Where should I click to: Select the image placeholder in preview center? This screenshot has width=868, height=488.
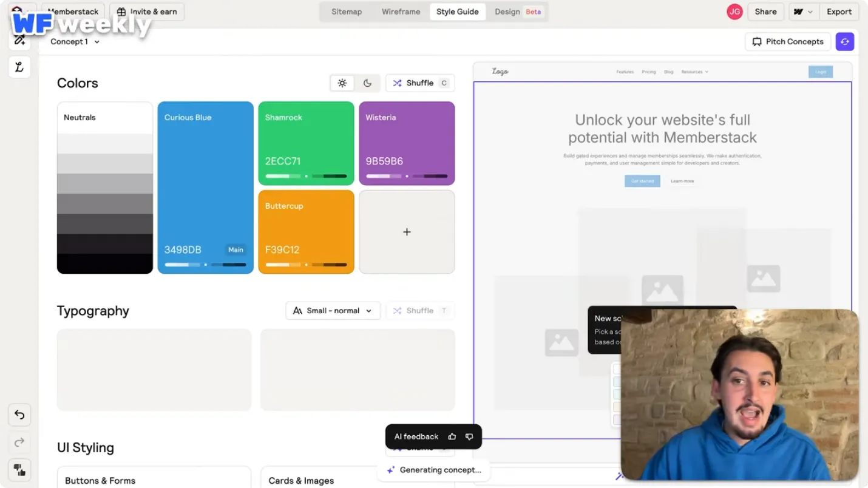[x=662, y=290]
